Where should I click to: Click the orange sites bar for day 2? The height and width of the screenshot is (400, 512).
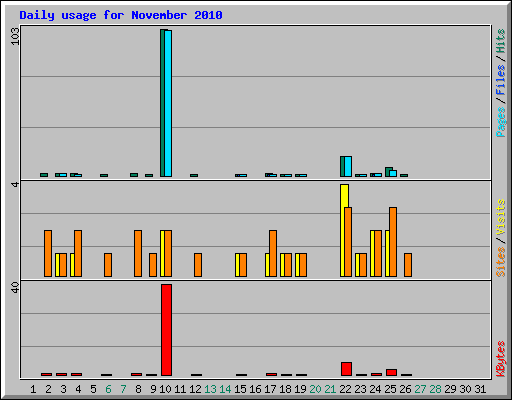[x=48, y=253]
